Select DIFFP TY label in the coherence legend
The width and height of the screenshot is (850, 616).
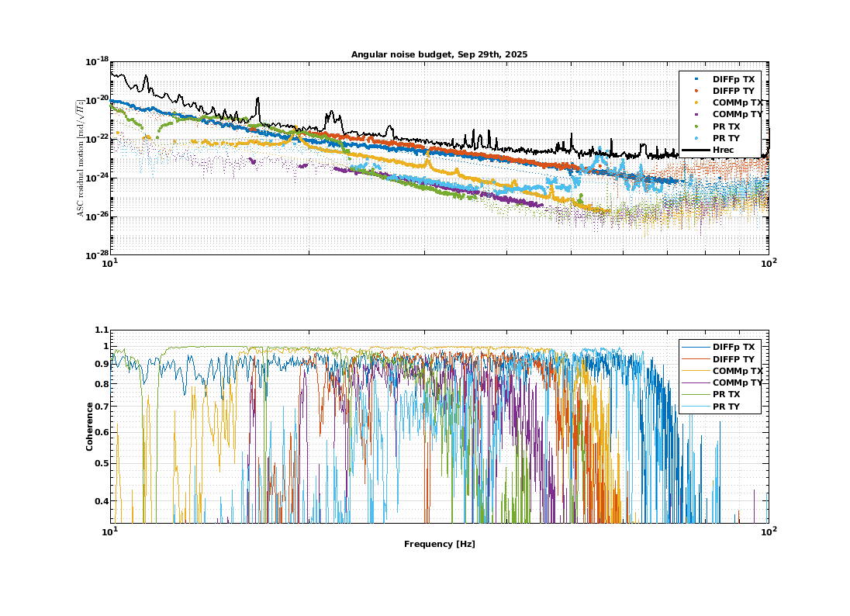click(x=733, y=358)
